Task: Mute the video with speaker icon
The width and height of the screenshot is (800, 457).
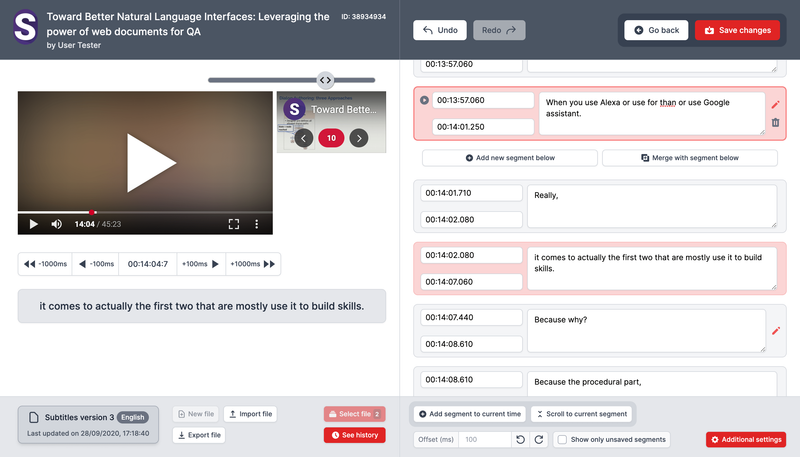Action: (x=57, y=224)
